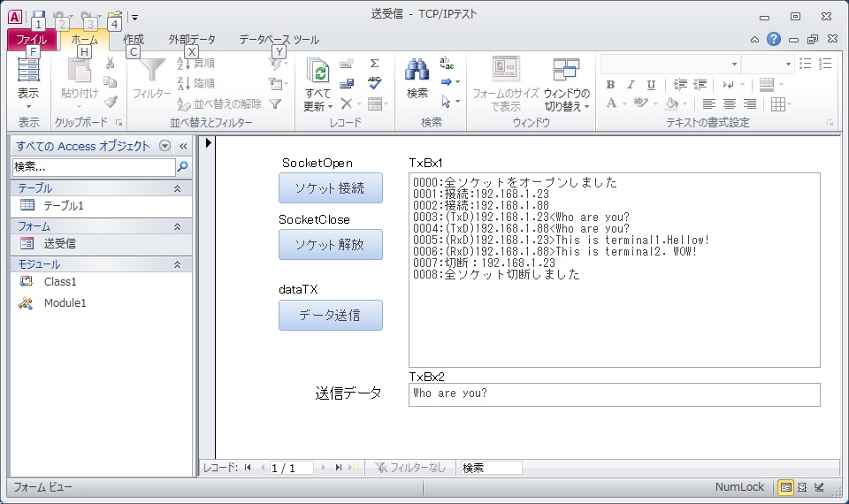Toggle bold text formatting
Screen dimensions: 849x504
point(610,85)
